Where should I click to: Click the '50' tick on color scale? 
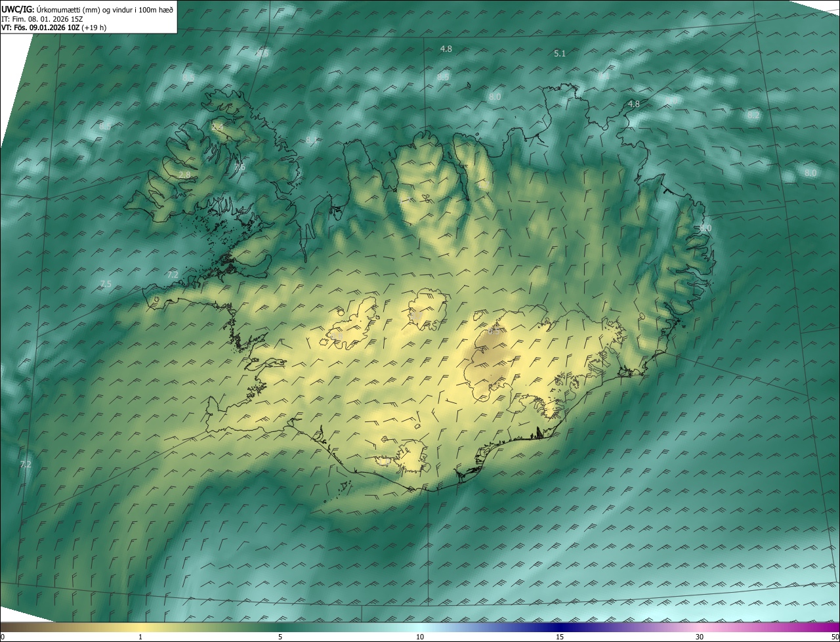(x=835, y=637)
